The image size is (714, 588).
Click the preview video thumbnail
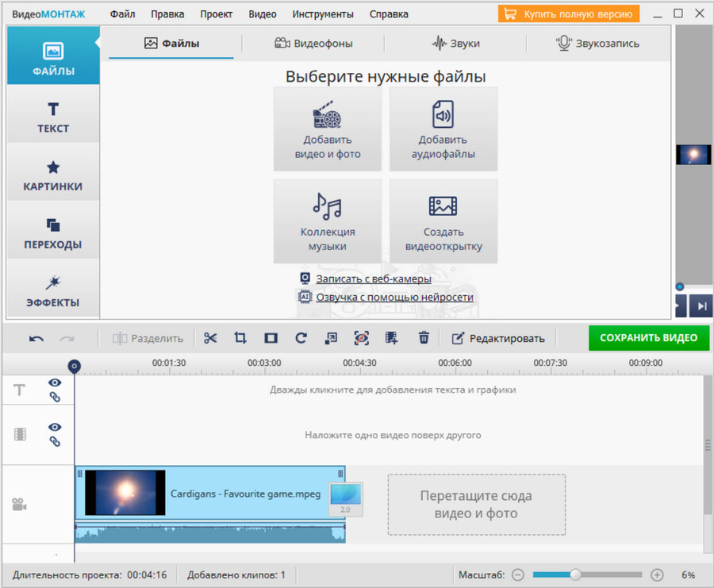[x=693, y=155]
